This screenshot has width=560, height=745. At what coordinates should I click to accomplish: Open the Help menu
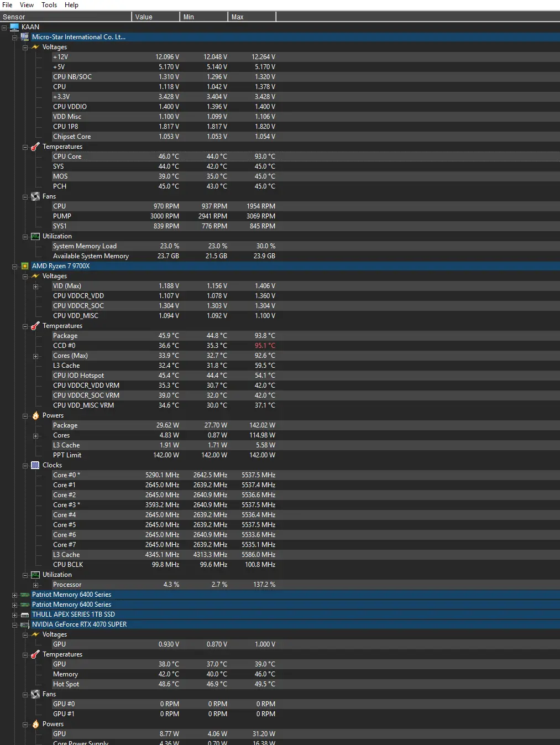click(71, 5)
